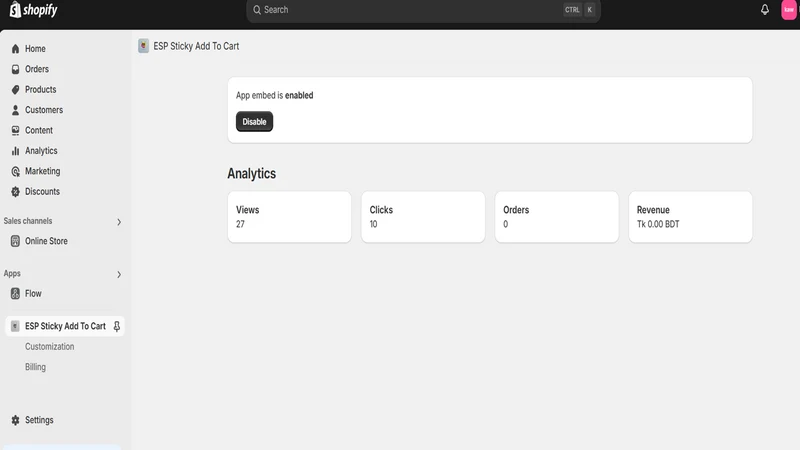Select the Orders analytics card
The height and width of the screenshot is (450, 800).
pos(557,217)
